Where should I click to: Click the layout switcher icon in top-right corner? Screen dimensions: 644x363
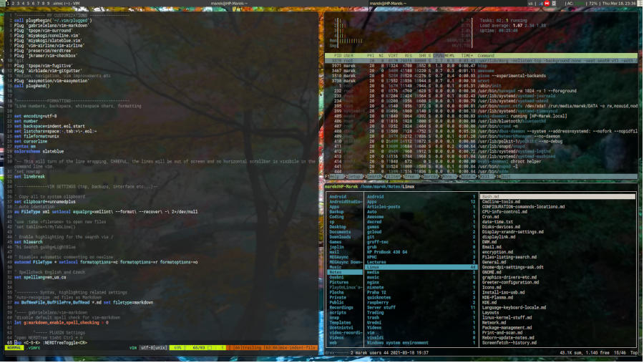[640, 3]
